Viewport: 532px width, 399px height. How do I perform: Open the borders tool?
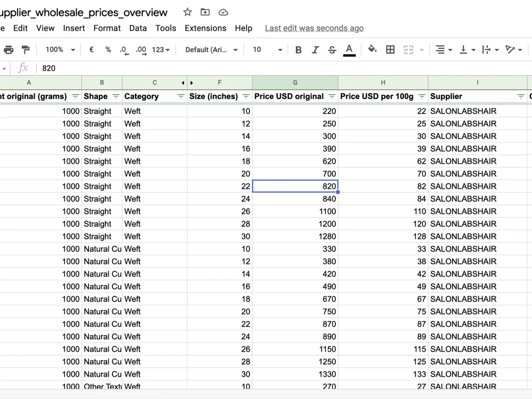coord(390,49)
